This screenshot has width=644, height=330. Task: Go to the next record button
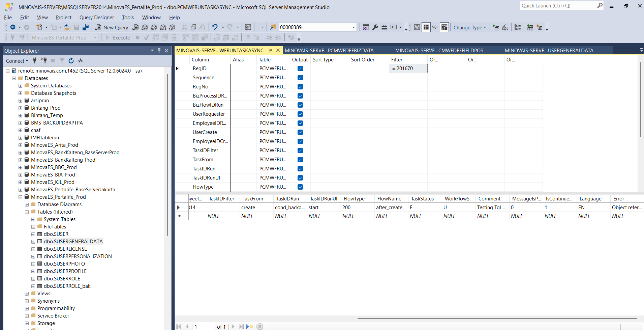click(233, 326)
